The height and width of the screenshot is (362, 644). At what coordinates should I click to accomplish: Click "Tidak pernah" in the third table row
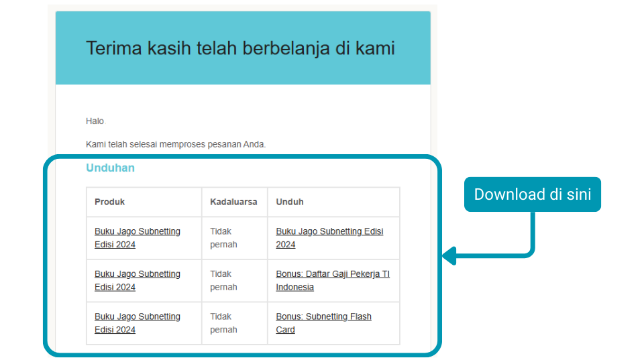click(x=223, y=323)
